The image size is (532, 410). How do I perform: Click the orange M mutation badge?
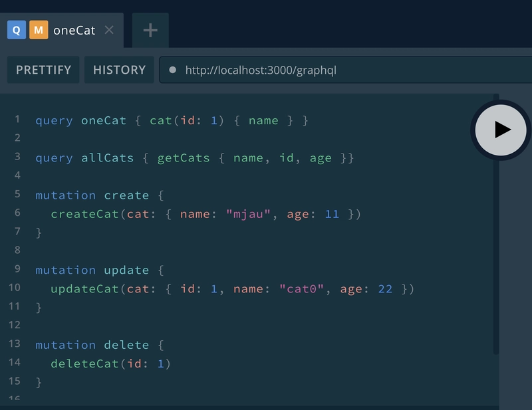point(39,30)
